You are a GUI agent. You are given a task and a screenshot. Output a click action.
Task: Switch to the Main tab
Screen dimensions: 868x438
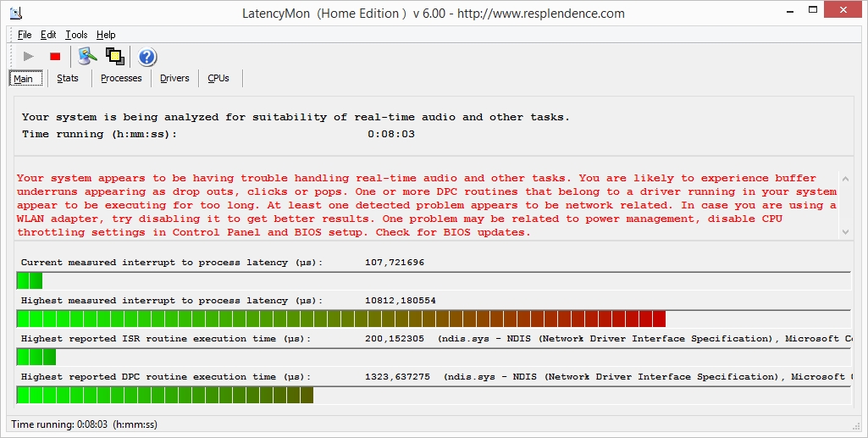click(25, 78)
